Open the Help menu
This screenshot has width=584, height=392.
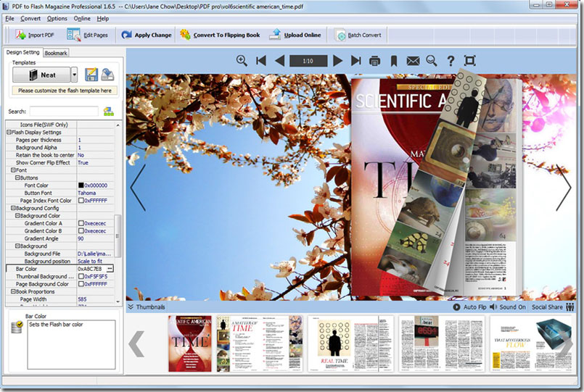pyautogui.click(x=103, y=19)
